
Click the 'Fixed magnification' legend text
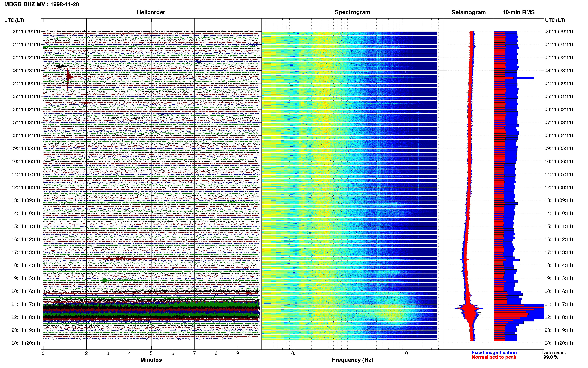click(494, 352)
